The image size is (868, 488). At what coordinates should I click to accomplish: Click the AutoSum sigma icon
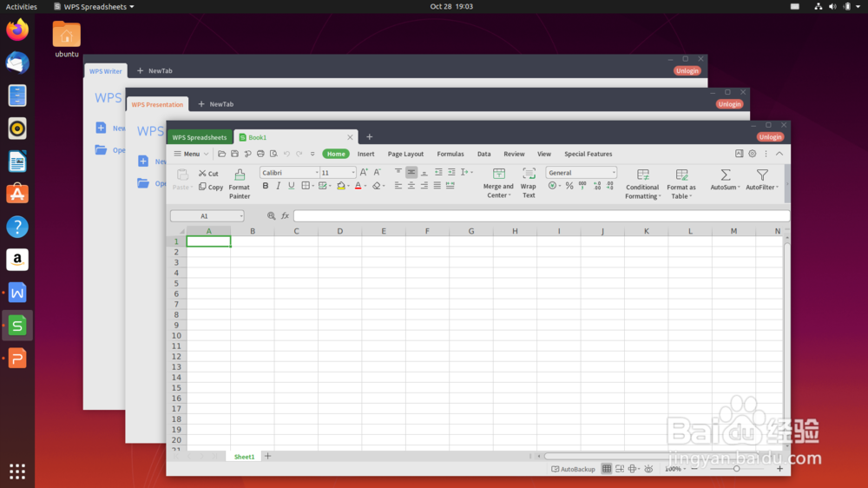(725, 175)
